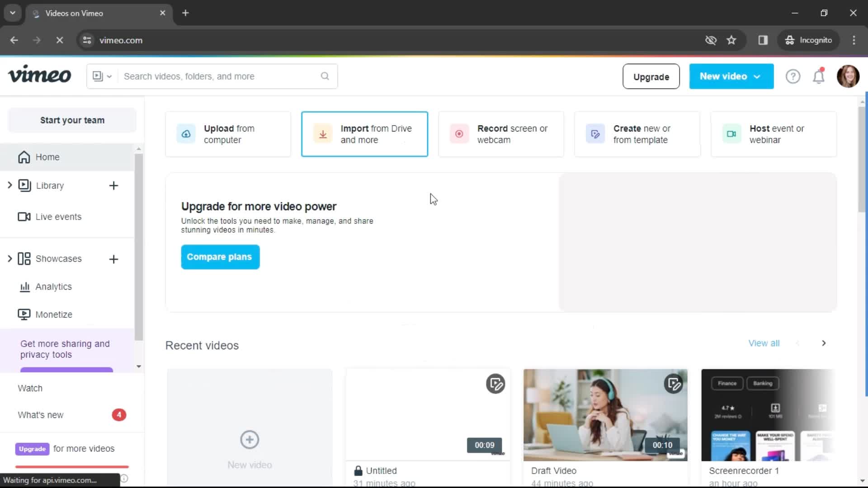Screen dimensions: 868x488
Task: Click the Compare plans button
Action: point(220,257)
